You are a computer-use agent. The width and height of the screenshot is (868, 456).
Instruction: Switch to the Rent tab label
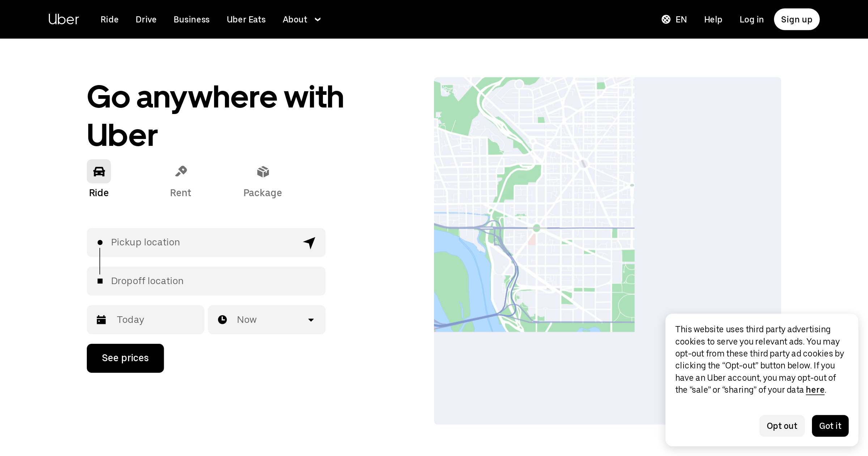[x=180, y=193]
